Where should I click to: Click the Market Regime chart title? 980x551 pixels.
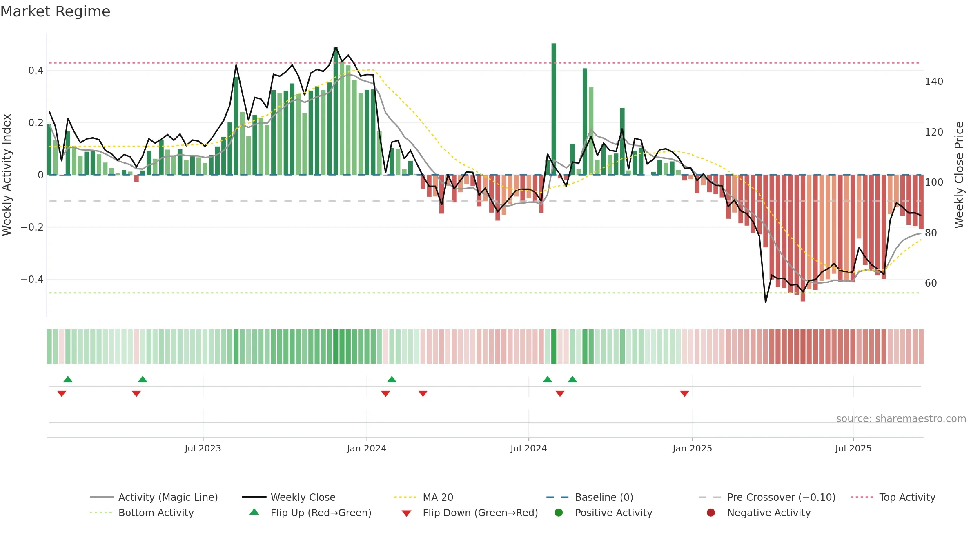pyautogui.click(x=56, y=11)
